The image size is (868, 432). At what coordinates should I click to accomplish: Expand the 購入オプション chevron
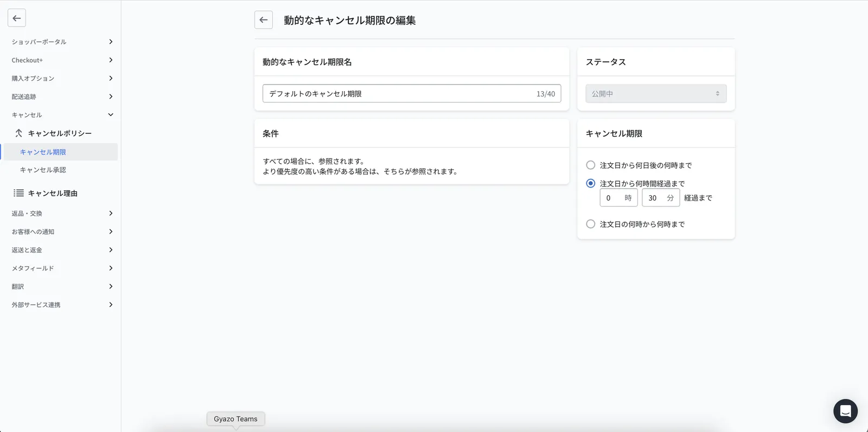tap(111, 78)
